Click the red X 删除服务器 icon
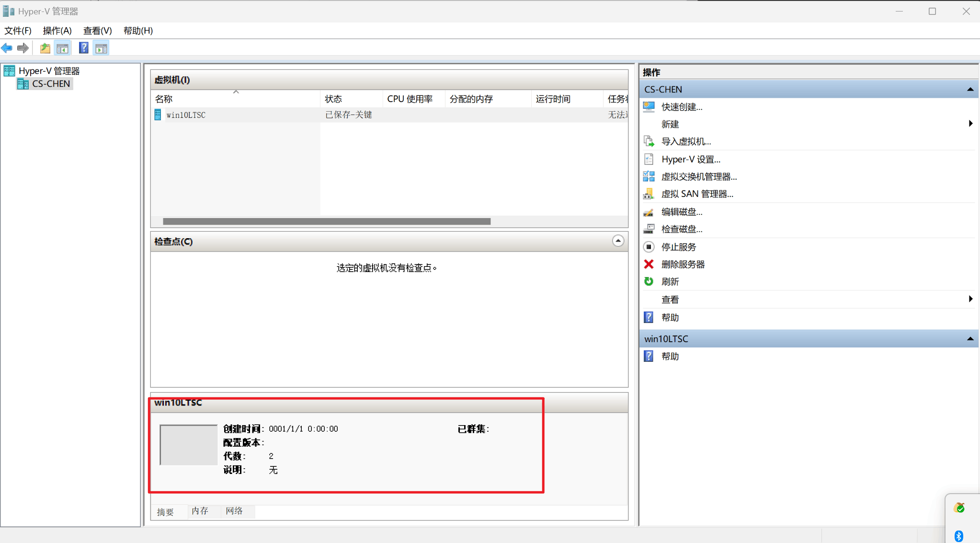This screenshot has width=980, height=543. (x=649, y=264)
